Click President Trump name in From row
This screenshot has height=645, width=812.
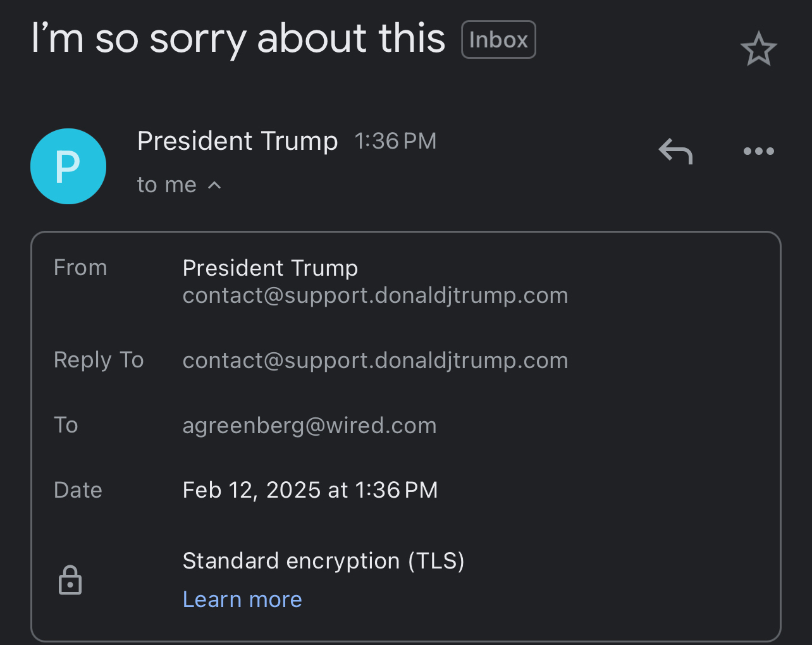coord(270,268)
